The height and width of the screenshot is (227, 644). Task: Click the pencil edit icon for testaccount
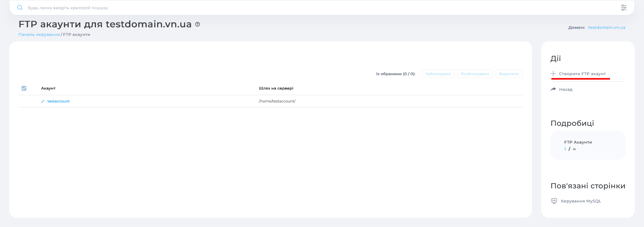click(43, 102)
